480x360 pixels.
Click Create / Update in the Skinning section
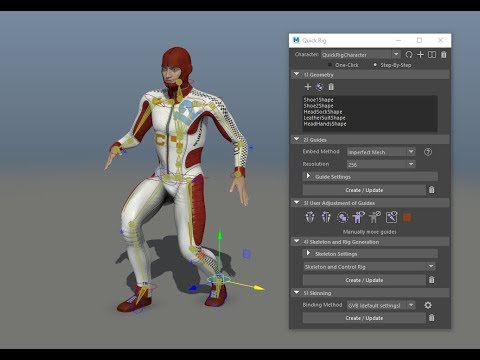364,318
